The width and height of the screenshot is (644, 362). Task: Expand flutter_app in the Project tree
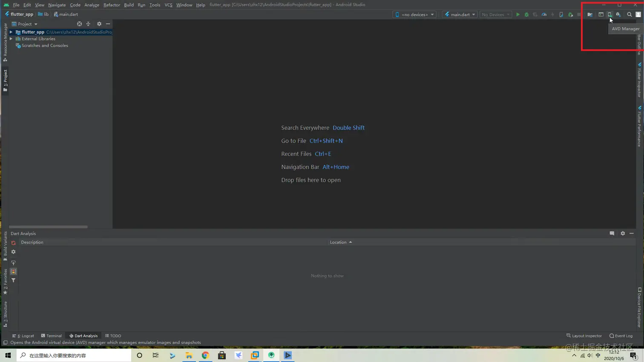coord(11,32)
